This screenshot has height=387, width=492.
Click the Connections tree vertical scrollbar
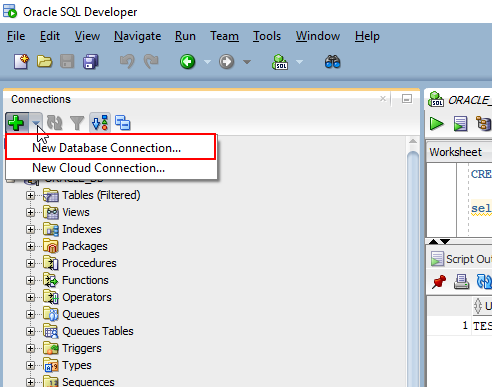tap(413, 269)
